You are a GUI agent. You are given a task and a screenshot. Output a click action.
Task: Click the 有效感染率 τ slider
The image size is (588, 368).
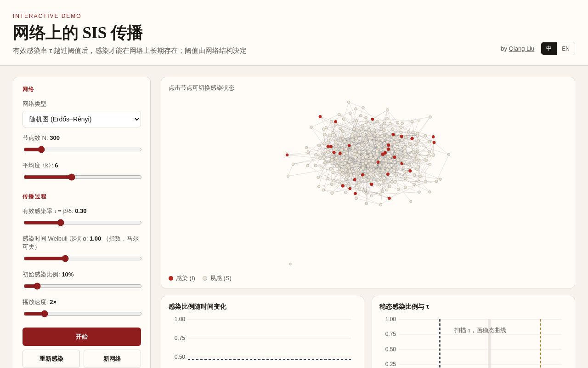tap(83, 223)
